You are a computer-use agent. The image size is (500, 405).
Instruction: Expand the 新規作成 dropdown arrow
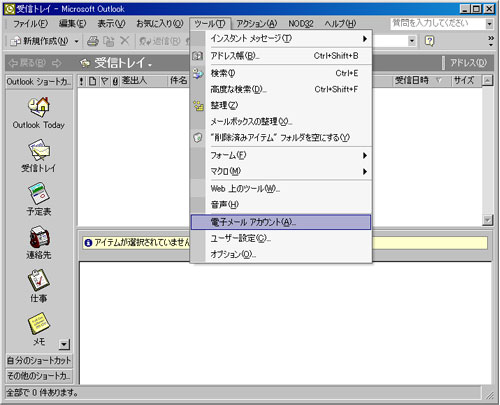pos(76,41)
